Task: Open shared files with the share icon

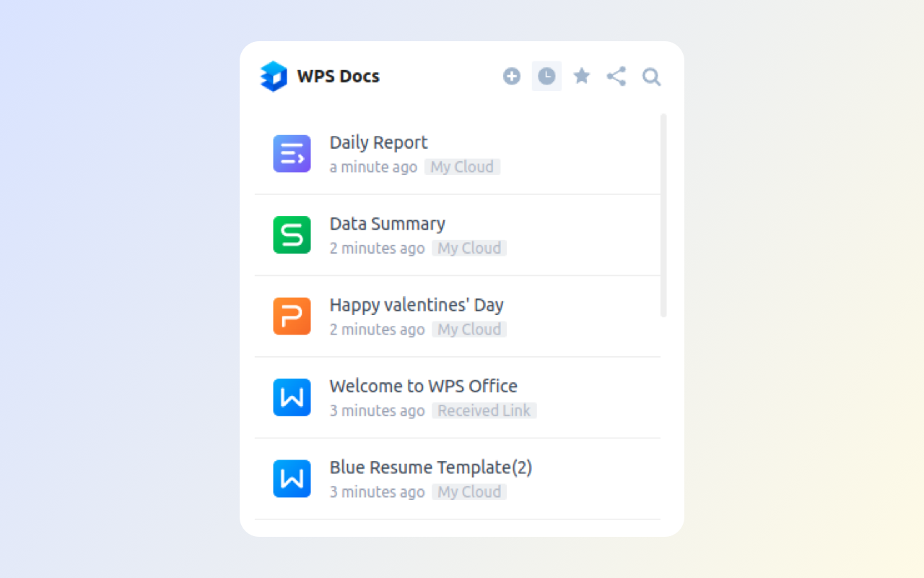Action: pos(616,77)
